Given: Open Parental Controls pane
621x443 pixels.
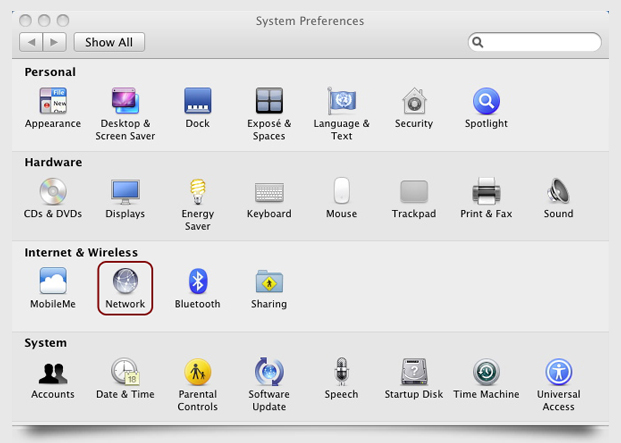Looking at the screenshot, I should (x=198, y=385).
